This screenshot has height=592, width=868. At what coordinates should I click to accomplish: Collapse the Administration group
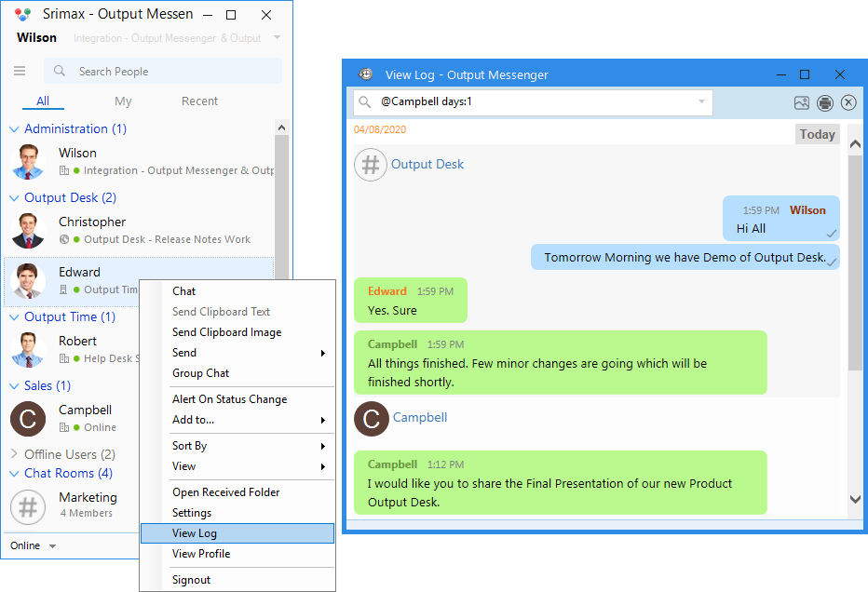point(14,129)
